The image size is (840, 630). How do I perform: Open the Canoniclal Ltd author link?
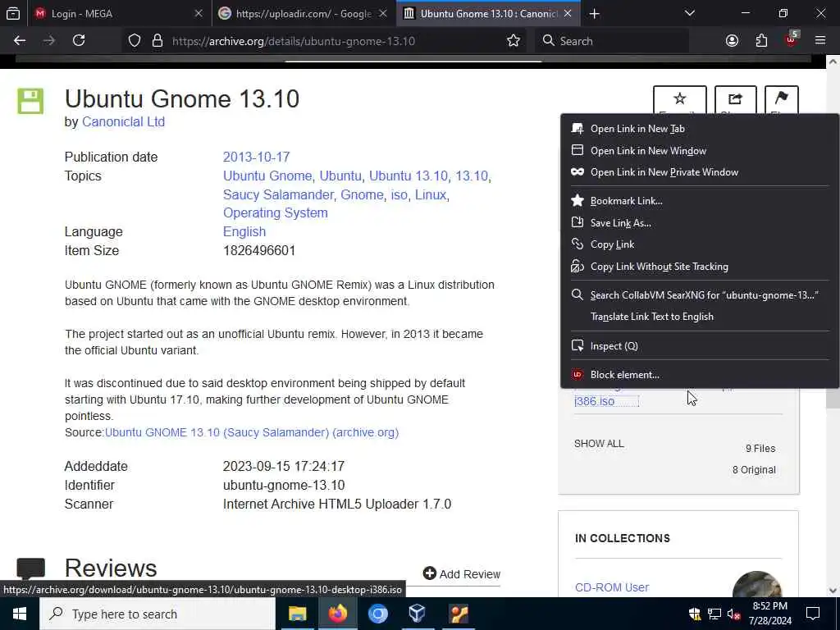click(x=123, y=122)
